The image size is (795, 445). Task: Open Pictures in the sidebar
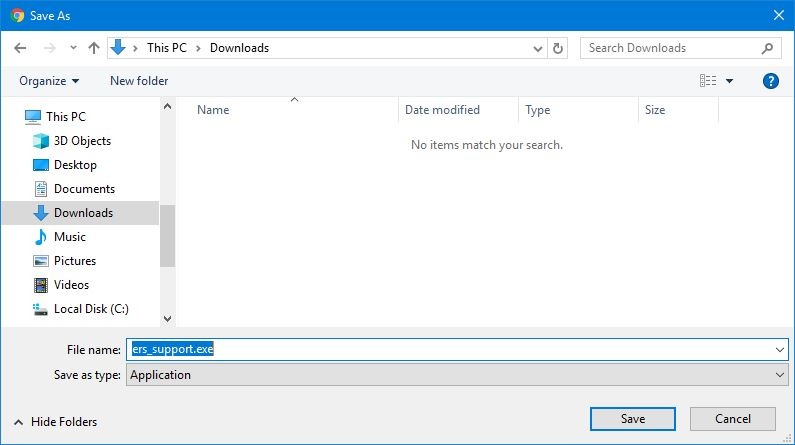point(75,261)
